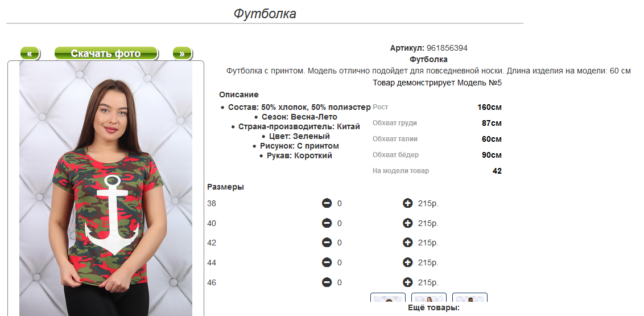Image resolution: width=644 pixels, height=316 pixels.
Task: Click the Скачать фото button
Action: [106, 54]
